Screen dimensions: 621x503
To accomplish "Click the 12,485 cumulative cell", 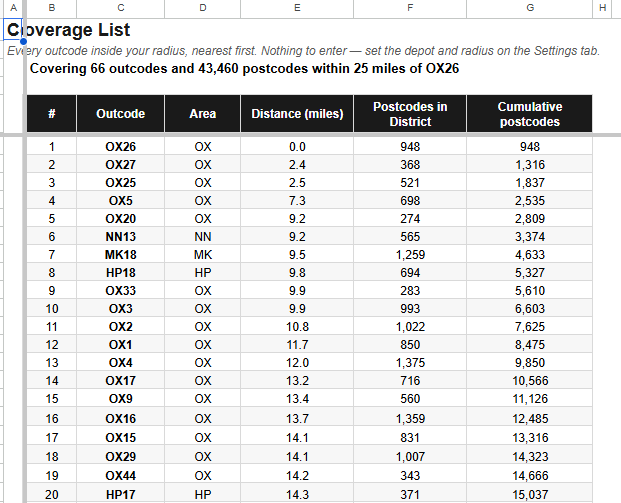I will point(530,419).
